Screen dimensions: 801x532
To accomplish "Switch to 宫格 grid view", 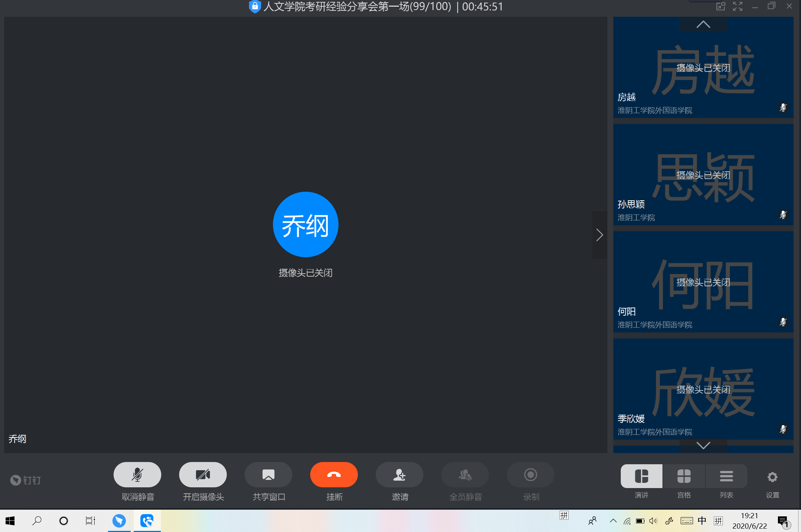I will pyautogui.click(x=684, y=476).
